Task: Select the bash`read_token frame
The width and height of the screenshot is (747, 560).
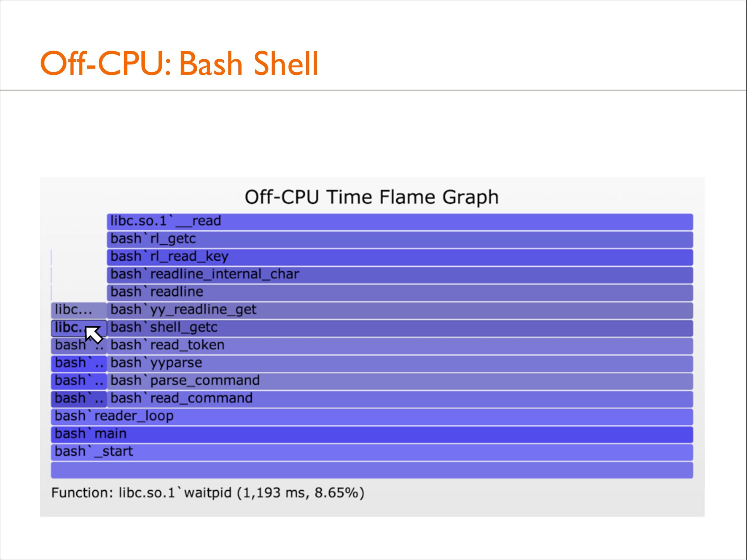Action: pos(400,346)
